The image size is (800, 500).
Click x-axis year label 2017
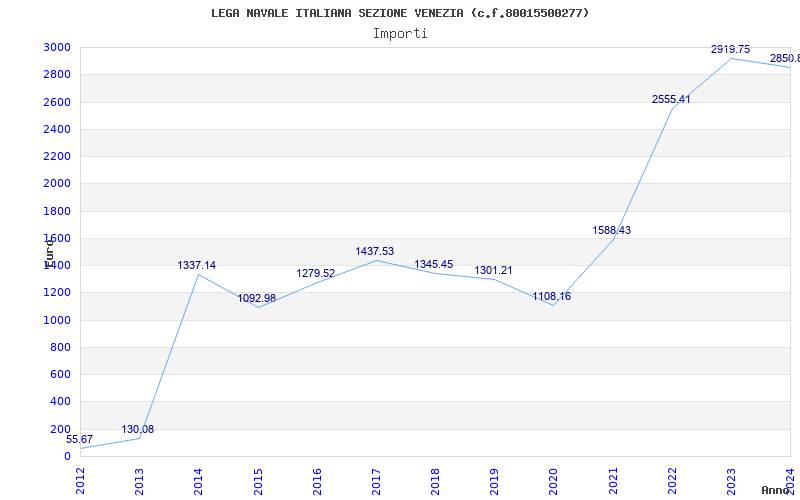click(x=377, y=482)
